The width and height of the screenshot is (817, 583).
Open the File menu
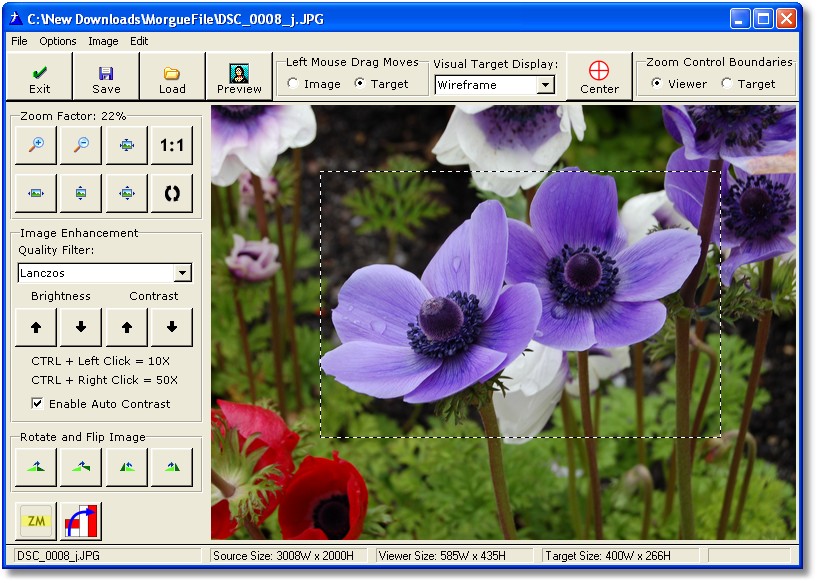coord(19,41)
